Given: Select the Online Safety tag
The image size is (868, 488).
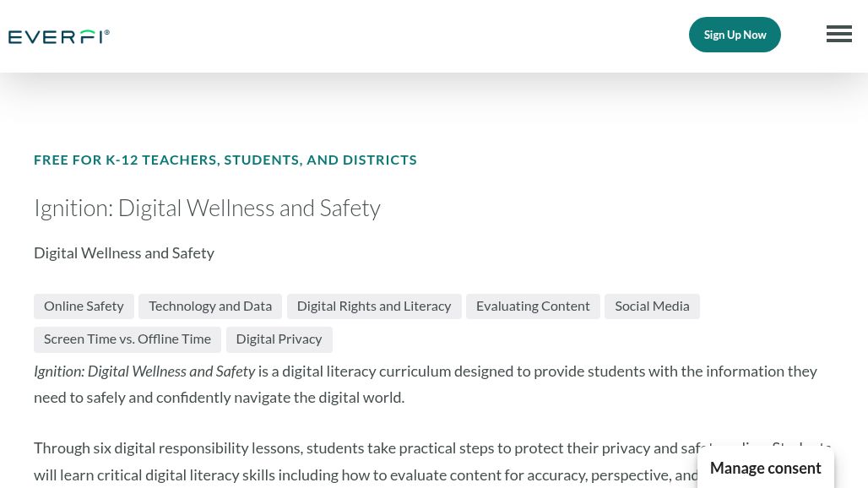Looking at the screenshot, I should [84, 306].
